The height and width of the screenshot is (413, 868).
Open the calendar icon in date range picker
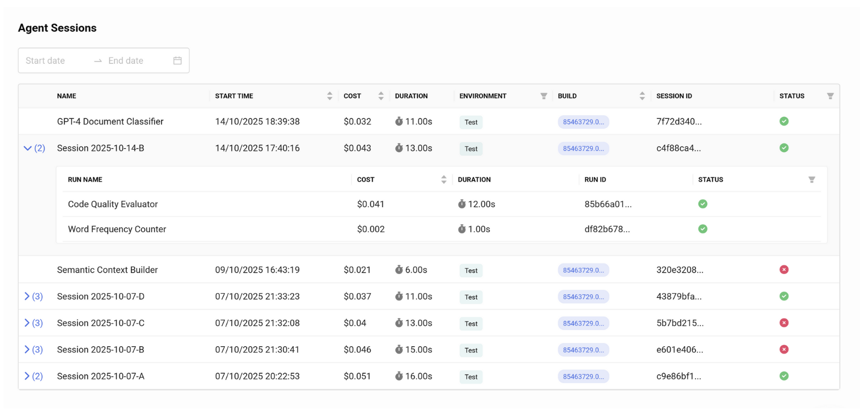177,61
